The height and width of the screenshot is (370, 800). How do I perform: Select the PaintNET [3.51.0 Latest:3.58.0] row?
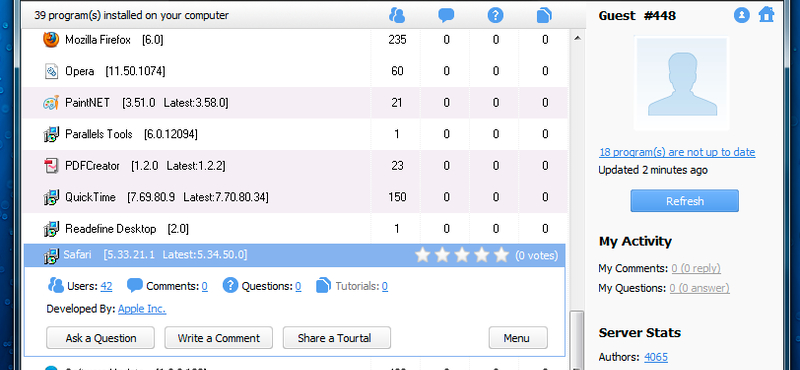click(x=295, y=103)
